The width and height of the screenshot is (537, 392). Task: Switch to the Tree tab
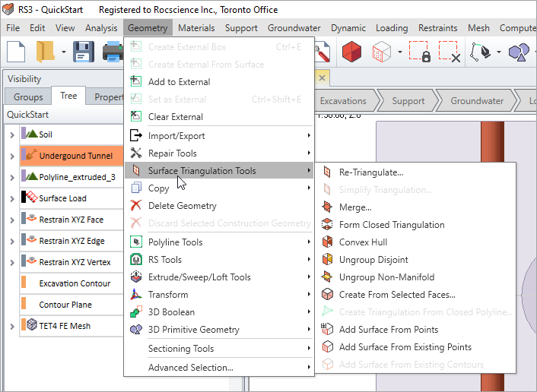pyautogui.click(x=68, y=96)
